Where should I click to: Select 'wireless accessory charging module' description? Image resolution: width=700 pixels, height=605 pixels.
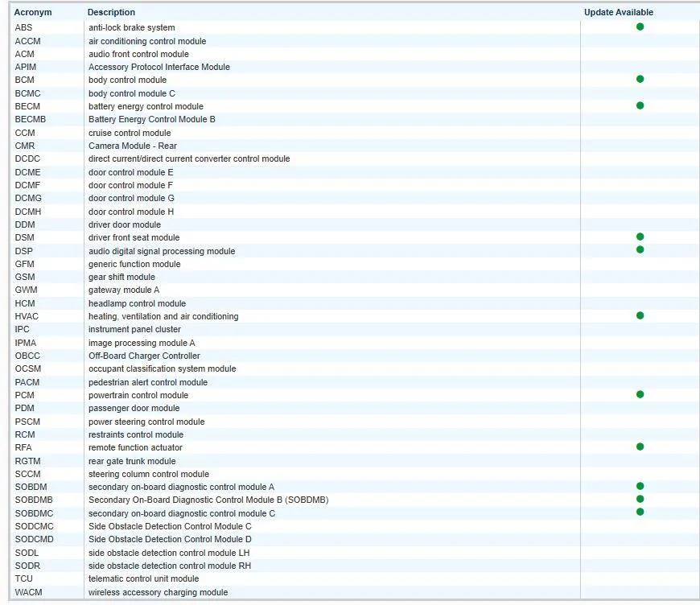click(x=158, y=592)
